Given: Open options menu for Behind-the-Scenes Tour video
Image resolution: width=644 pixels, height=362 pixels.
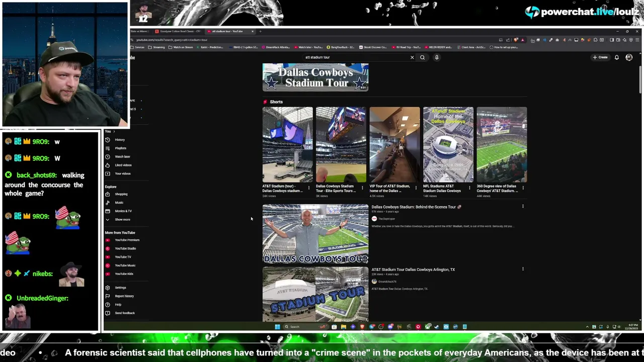Looking at the screenshot, I should coord(523,206).
